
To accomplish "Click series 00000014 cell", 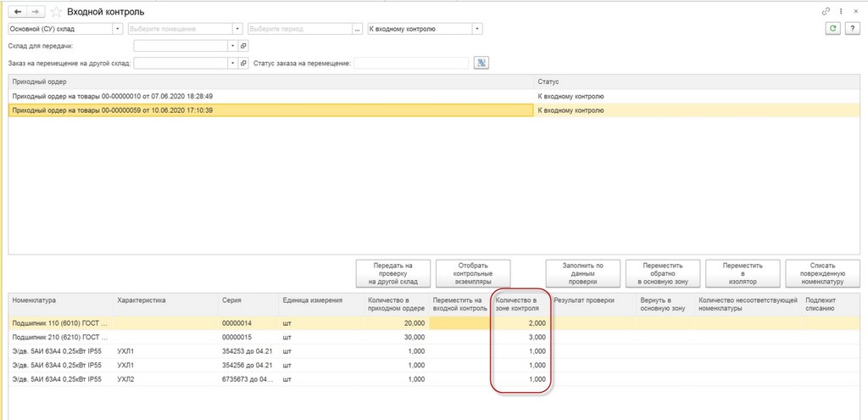I will point(248,323).
